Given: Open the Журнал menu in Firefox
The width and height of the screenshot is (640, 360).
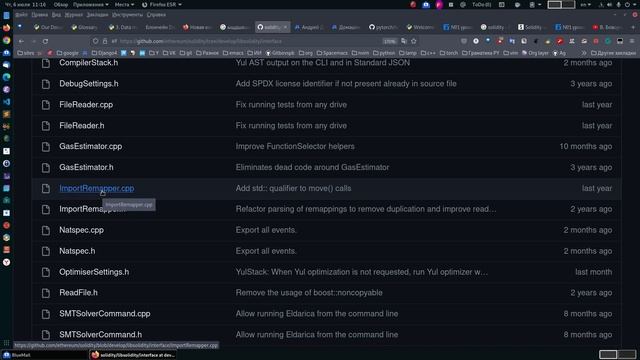Looking at the screenshot, I should [x=73, y=15].
